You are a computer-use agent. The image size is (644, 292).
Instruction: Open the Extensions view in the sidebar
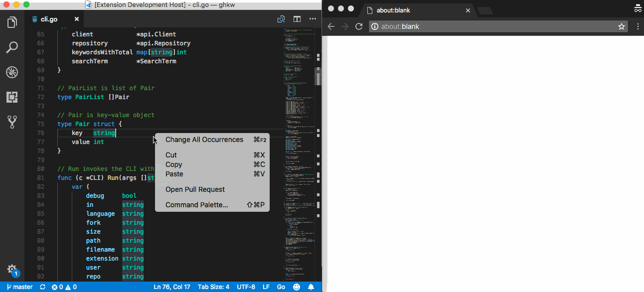12,97
